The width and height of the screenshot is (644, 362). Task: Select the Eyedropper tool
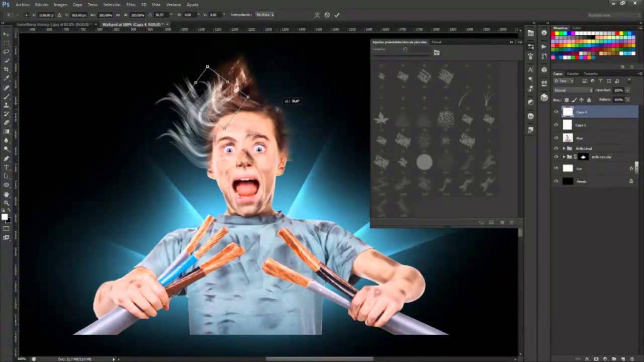coord(6,78)
